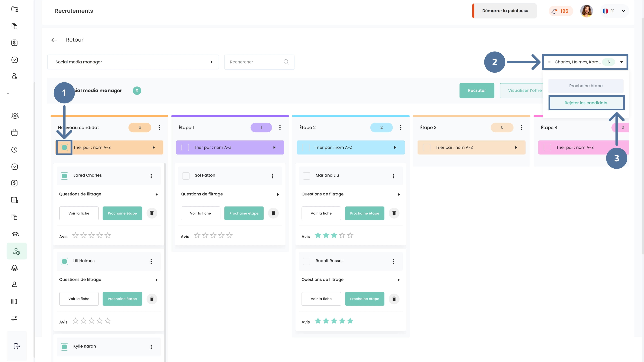
Task: Click the Recruter button
Action: coord(477,90)
